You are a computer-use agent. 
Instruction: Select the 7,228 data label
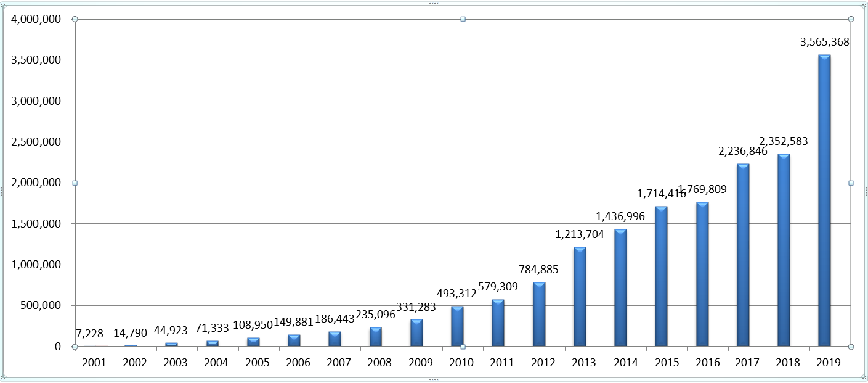click(89, 334)
